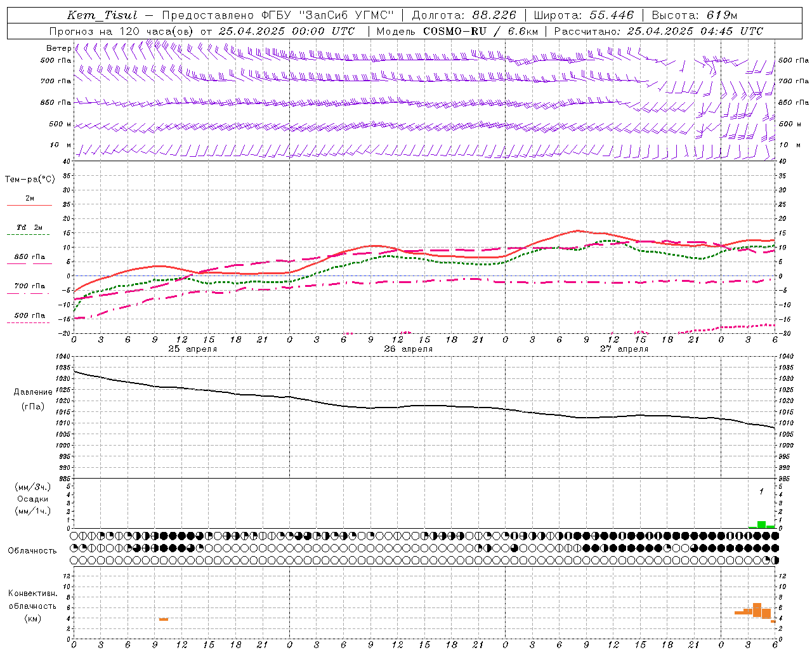Click the "Высота: 619м" header field

pos(694,16)
